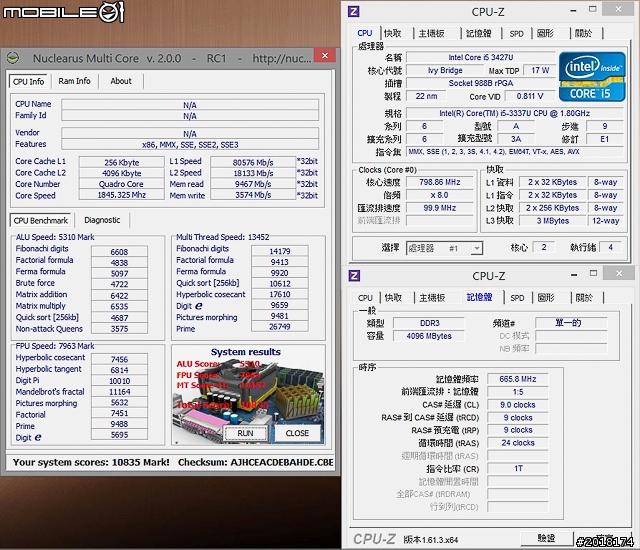Click the 665.8 MHz memory frequency value
Screen dimensions: 640x550
pos(518,379)
